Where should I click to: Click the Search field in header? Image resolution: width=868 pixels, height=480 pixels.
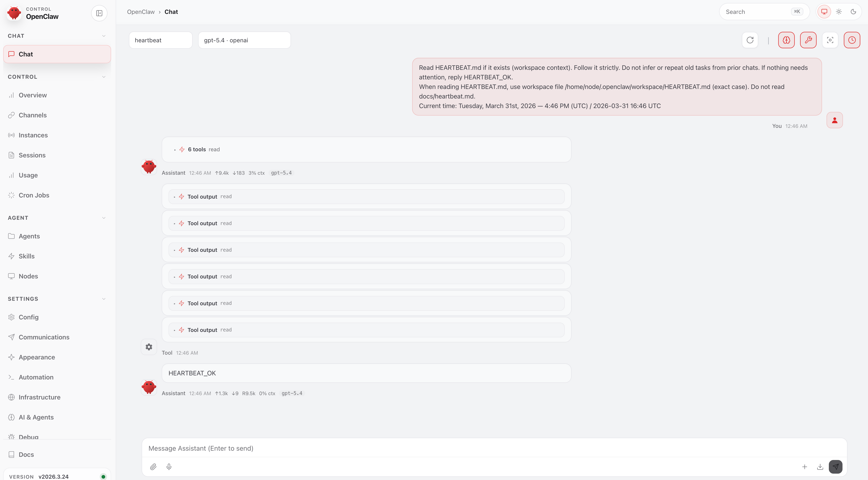764,12
